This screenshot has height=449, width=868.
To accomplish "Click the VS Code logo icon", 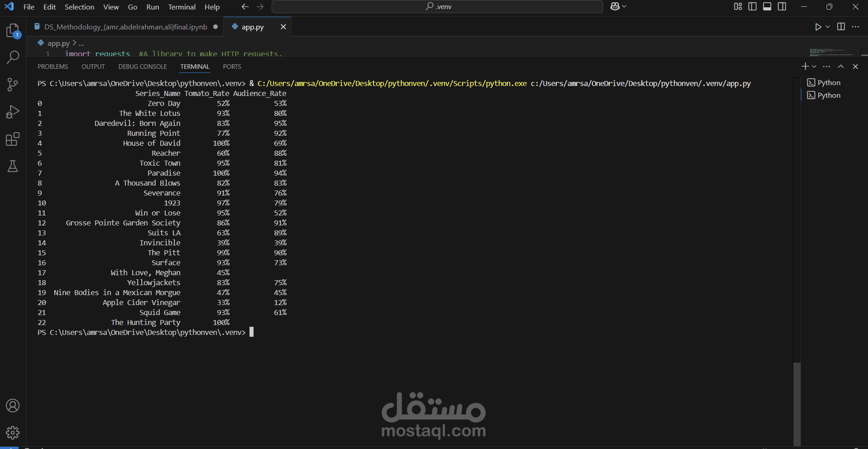I will (x=9, y=6).
